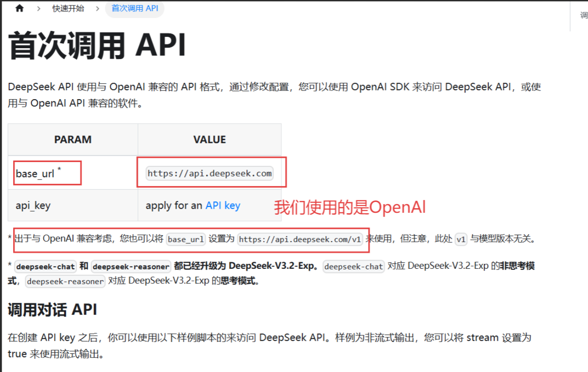Select the VALUE column header
The image size is (588, 372).
209,140
